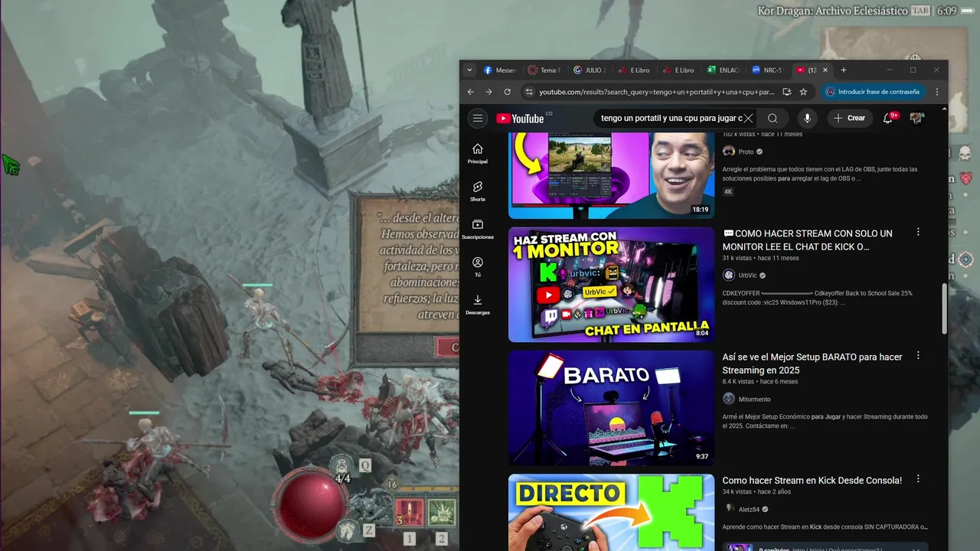Open the YouTube account avatar menu

[916, 118]
